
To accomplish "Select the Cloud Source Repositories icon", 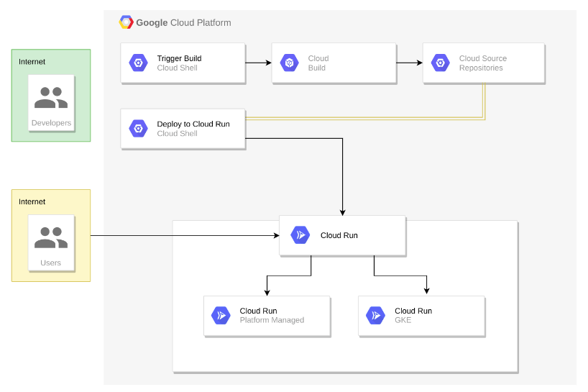I will 440,63.
